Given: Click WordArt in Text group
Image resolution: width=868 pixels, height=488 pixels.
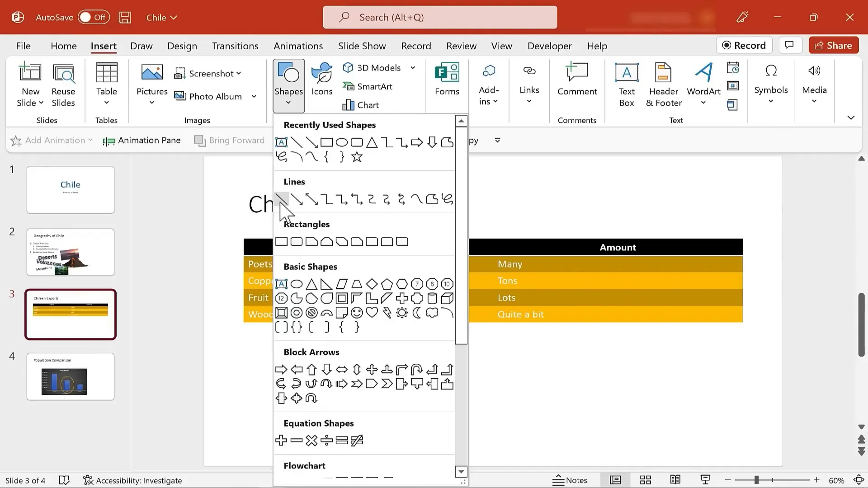Looking at the screenshot, I should point(703,85).
